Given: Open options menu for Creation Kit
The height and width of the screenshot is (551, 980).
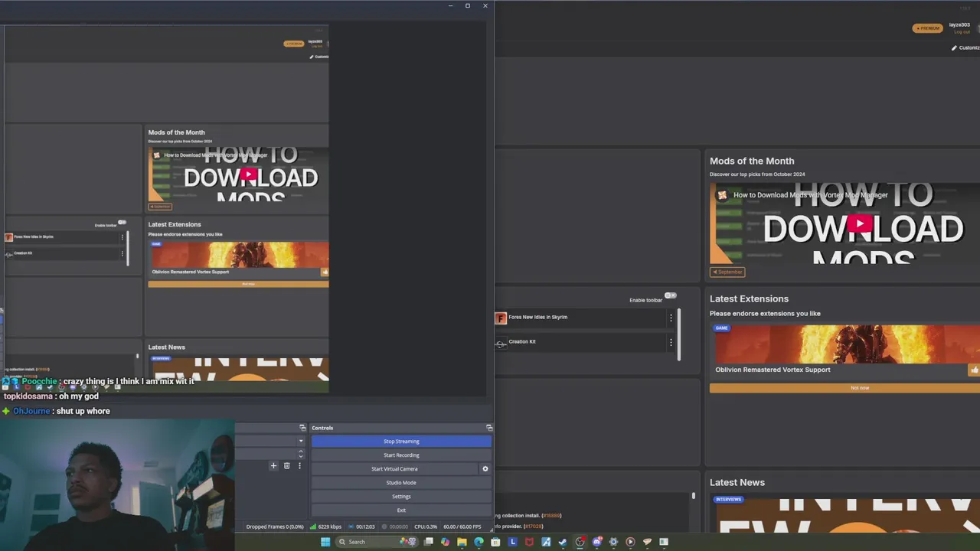Looking at the screenshot, I should (x=671, y=342).
